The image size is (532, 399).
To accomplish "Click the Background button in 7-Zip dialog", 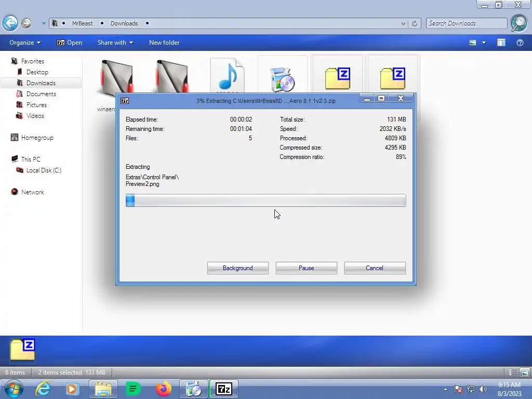I will click(237, 268).
